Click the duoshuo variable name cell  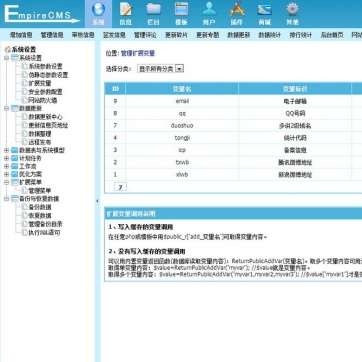coord(182,126)
